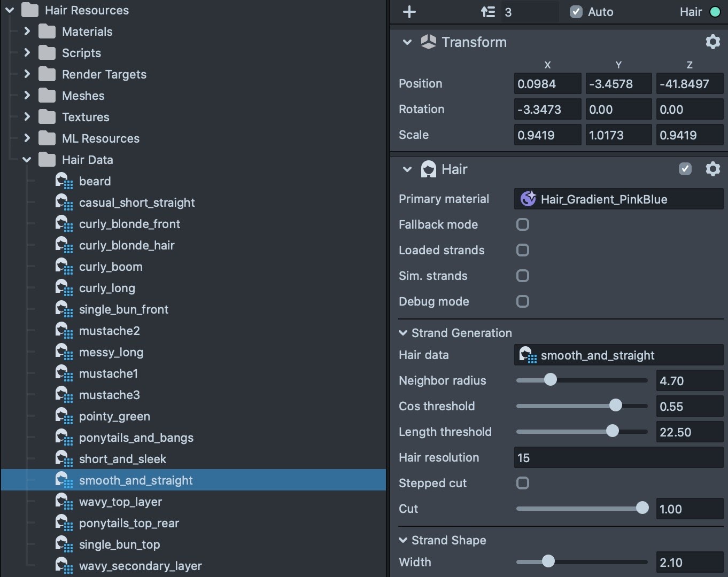This screenshot has width=728, height=577.
Task: Click the Hair data smooth_and_straight field
Action: pos(618,355)
